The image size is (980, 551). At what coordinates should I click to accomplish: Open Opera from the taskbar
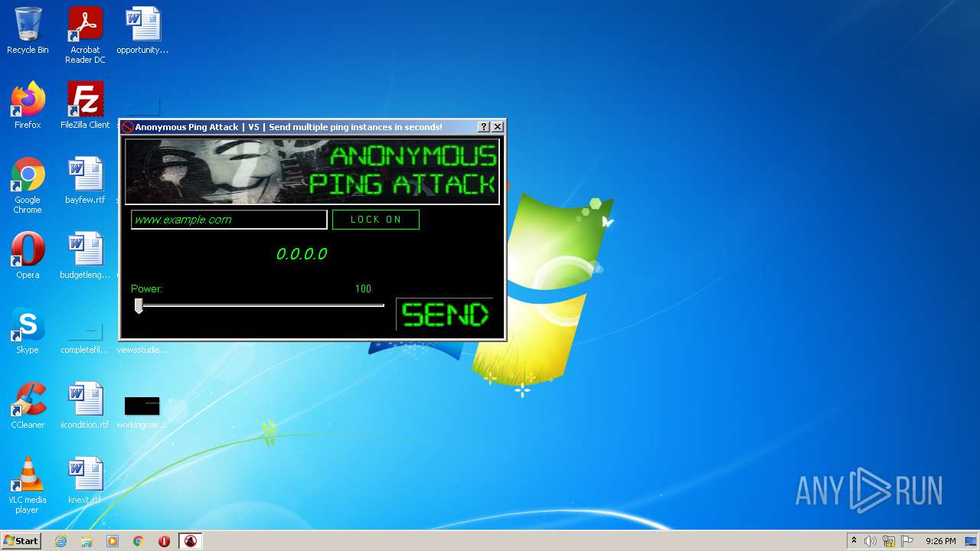164,541
